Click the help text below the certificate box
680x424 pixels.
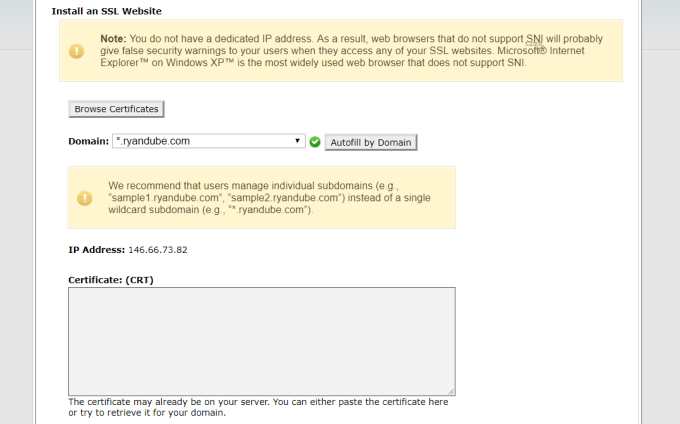258,407
